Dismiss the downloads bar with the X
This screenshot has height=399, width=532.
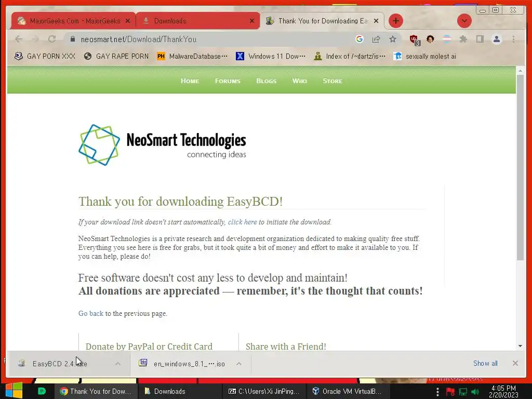coord(515,363)
